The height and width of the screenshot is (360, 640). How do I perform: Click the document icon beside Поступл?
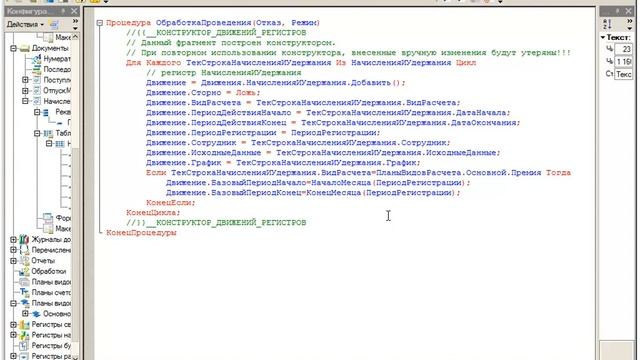37,80
